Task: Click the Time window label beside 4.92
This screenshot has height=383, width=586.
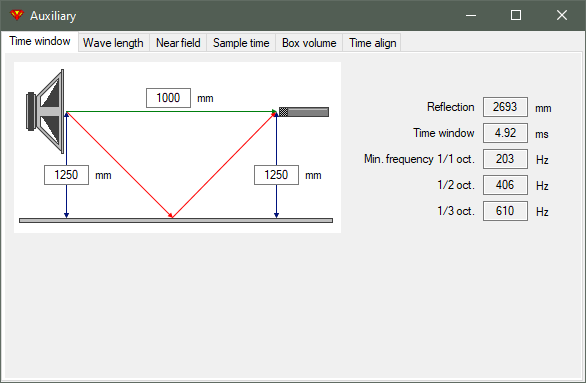Action: pyautogui.click(x=444, y=133)
